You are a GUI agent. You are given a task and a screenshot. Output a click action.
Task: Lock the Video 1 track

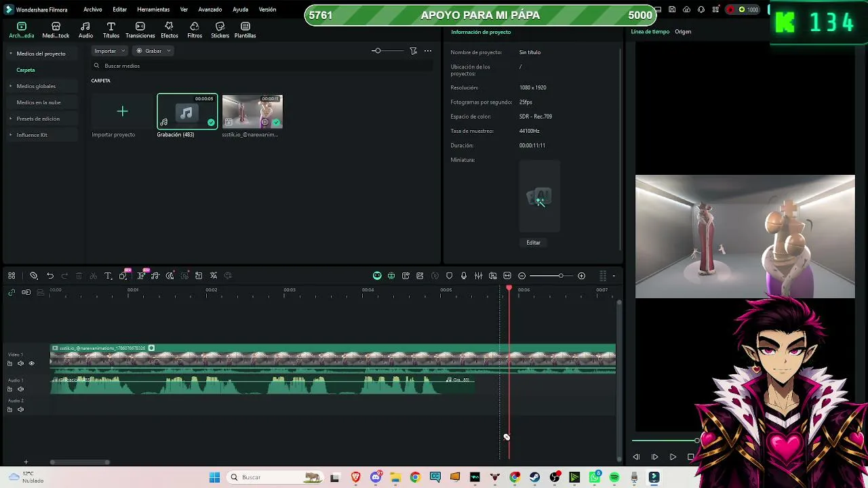(x=9, y=363)
